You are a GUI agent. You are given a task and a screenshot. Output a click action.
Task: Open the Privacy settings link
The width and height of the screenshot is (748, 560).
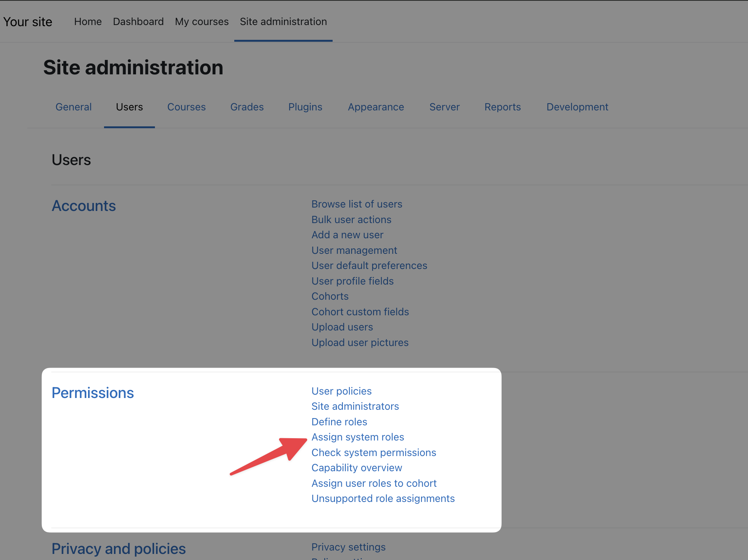pos(348,547)
